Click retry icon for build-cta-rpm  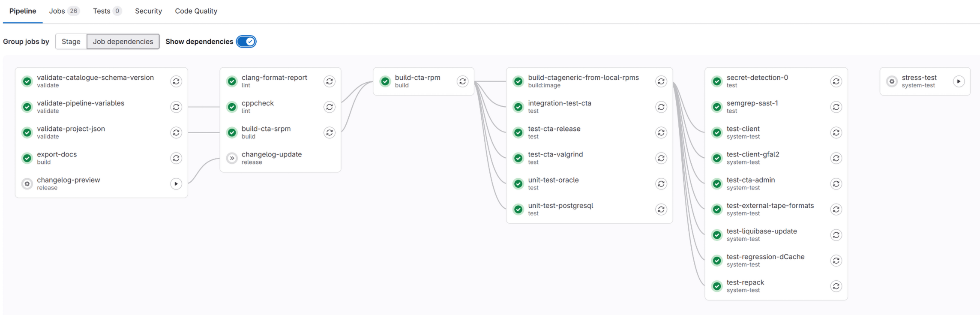(462, 81)
